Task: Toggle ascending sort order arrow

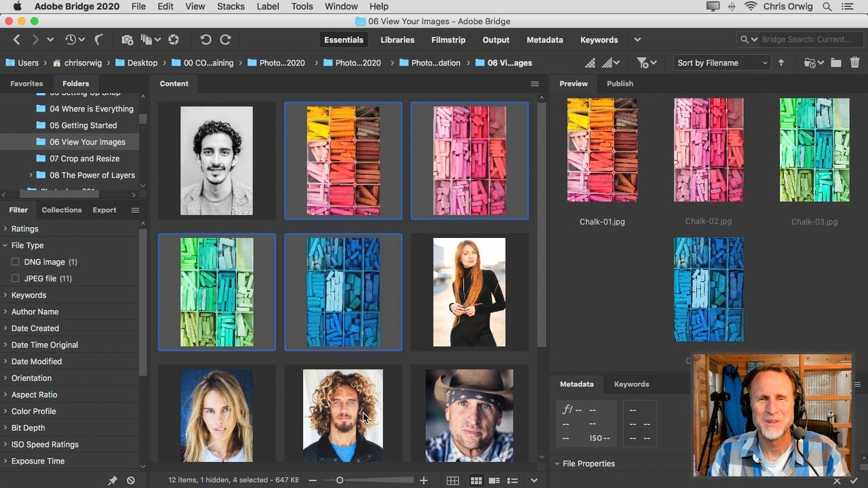Action: coord(781,63)
